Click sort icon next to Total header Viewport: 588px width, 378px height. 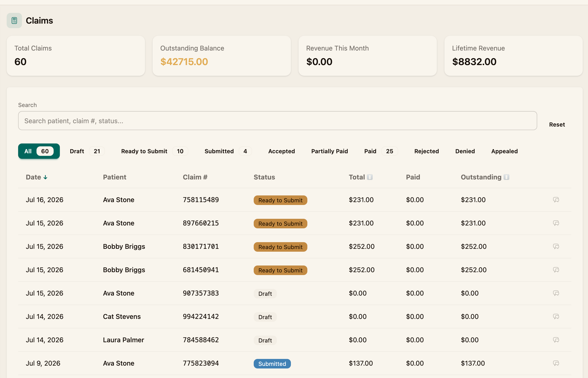[370, 177]
